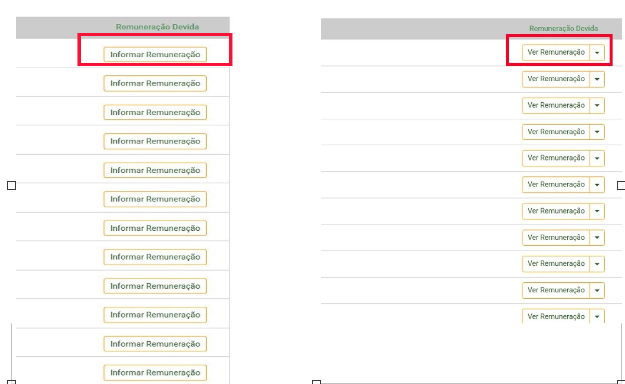Click the second Informar Remuneração button from top
Screen dimensions: 625x384
[155, 83]
